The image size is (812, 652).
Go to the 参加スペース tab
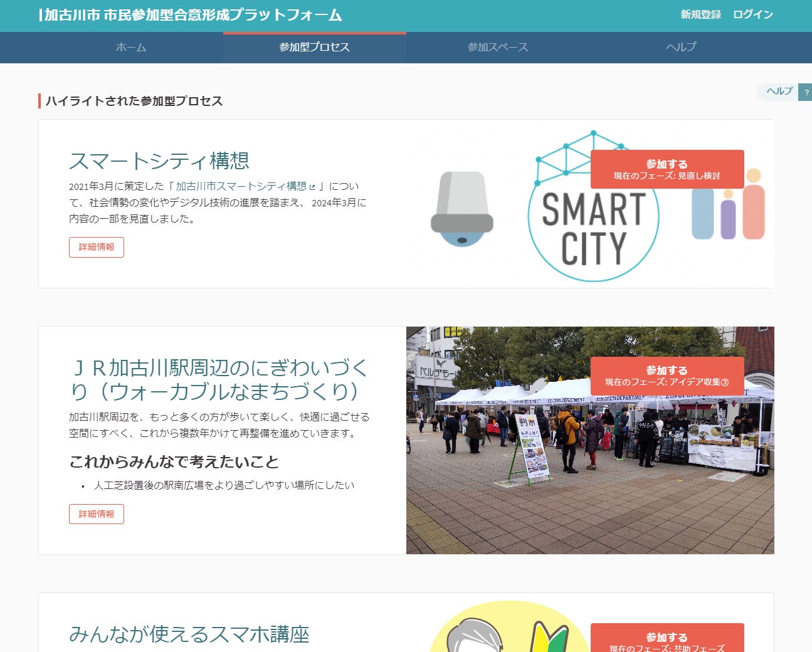pos(498,48)
